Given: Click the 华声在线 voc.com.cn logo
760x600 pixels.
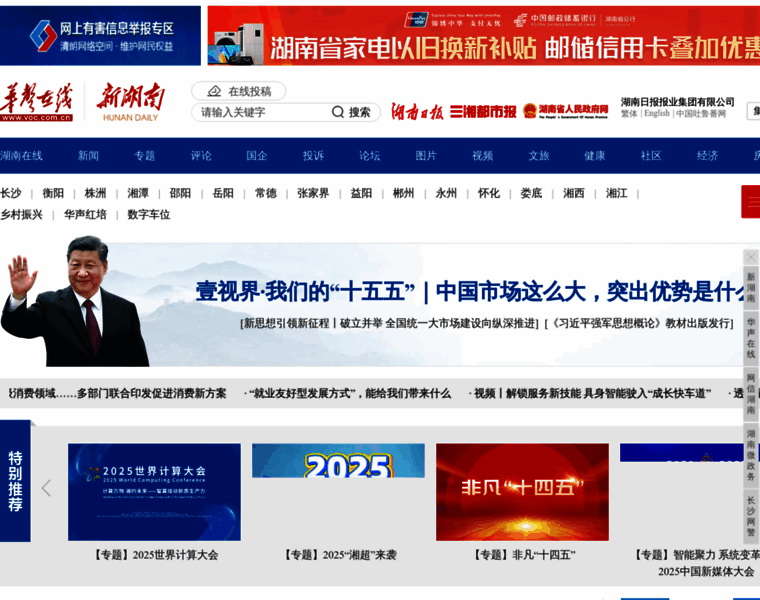Looking at the screenshot, I should 36,102.
